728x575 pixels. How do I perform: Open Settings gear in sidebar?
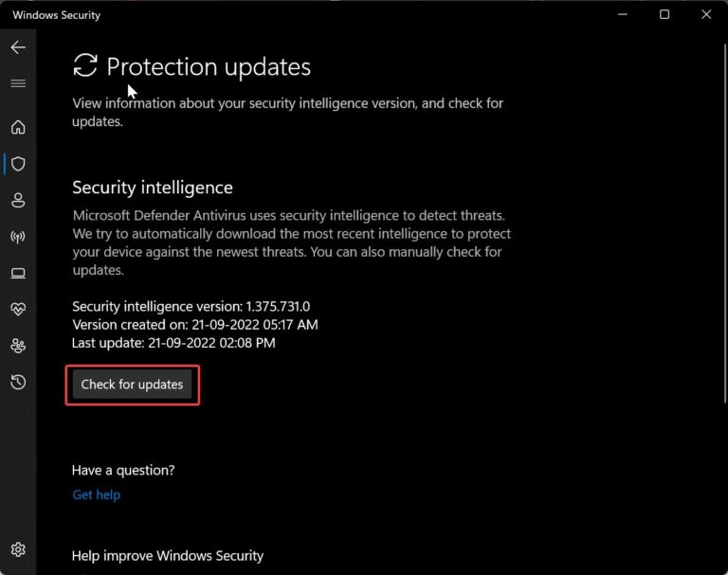18,549
